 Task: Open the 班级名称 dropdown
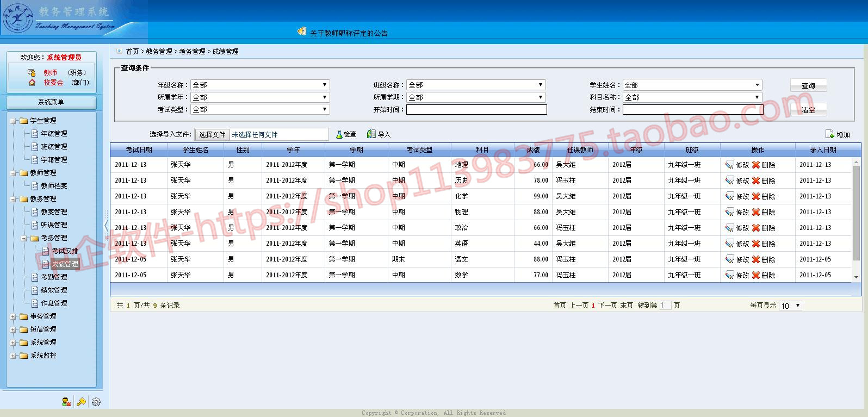[x=476, y=85]
